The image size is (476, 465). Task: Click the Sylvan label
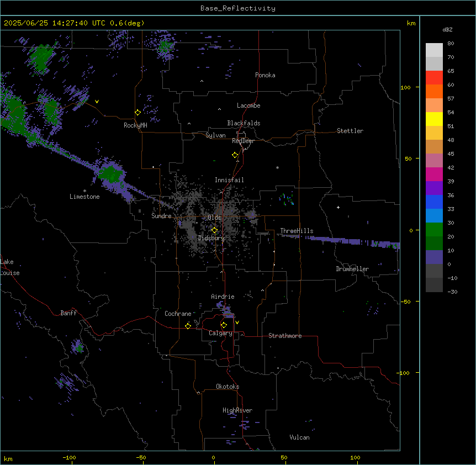coord(215,135)
